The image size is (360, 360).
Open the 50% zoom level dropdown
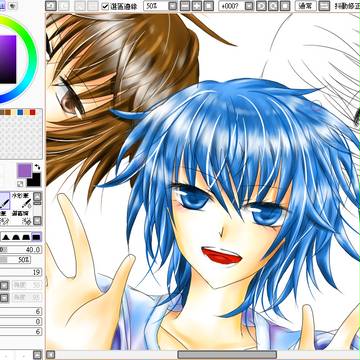[x=172, y=6]
